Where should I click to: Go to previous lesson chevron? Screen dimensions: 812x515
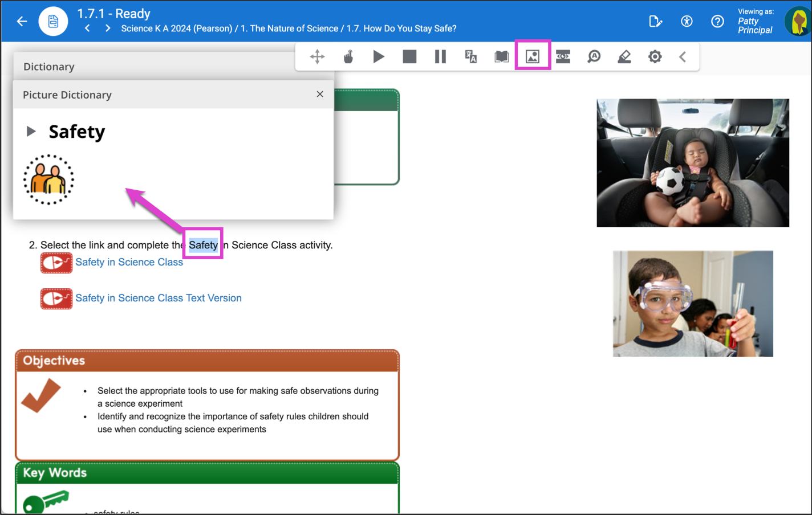point(87,28)
